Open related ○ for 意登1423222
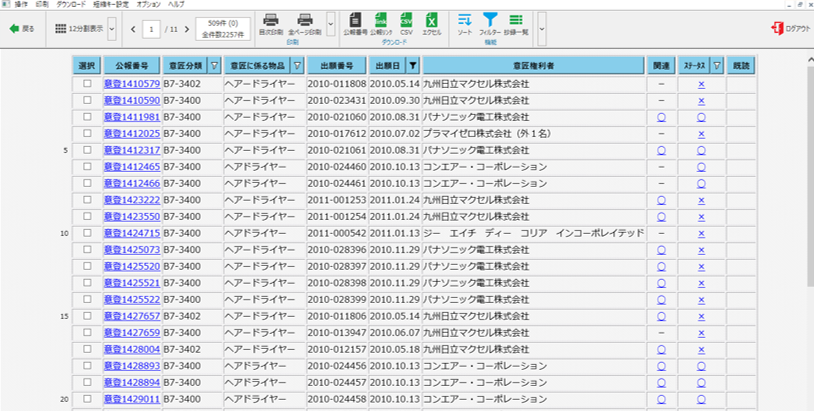This screenshot has width=814, height=411. coord(661,200)
